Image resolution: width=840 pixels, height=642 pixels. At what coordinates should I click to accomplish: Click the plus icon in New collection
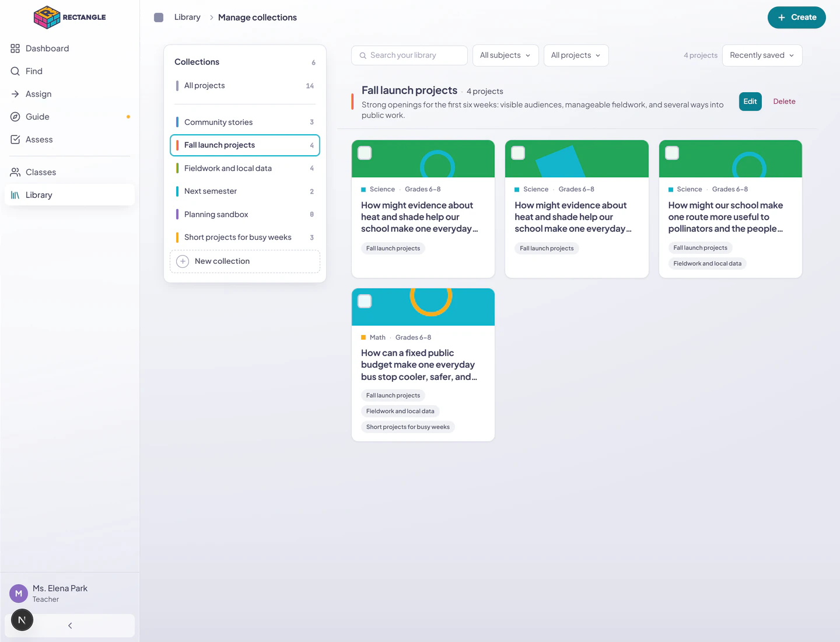(183, 261)
